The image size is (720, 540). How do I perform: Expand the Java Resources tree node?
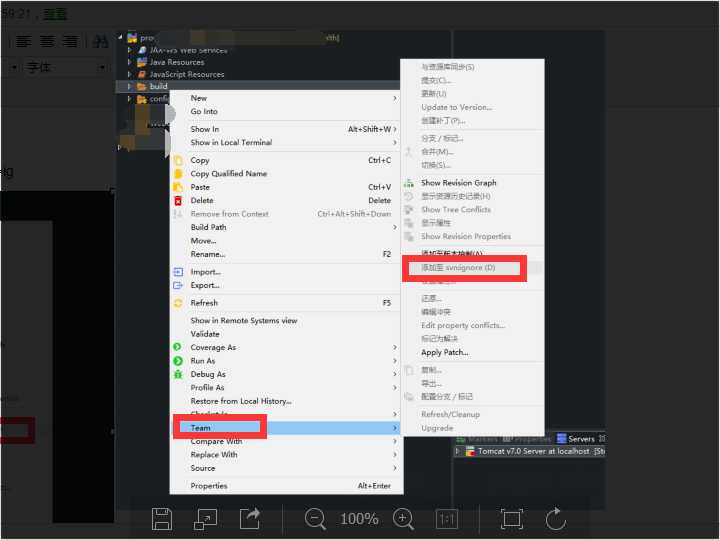click(x=129, y=62)
